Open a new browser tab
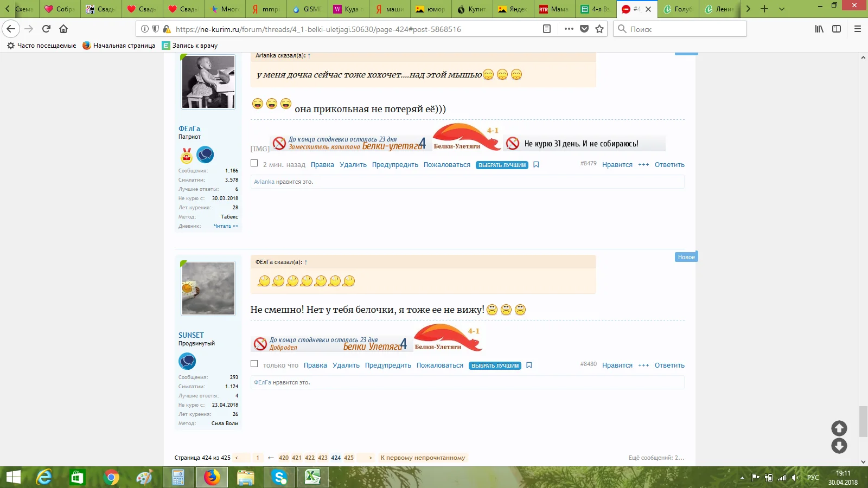Screen dimensions: 868x488 764,9
